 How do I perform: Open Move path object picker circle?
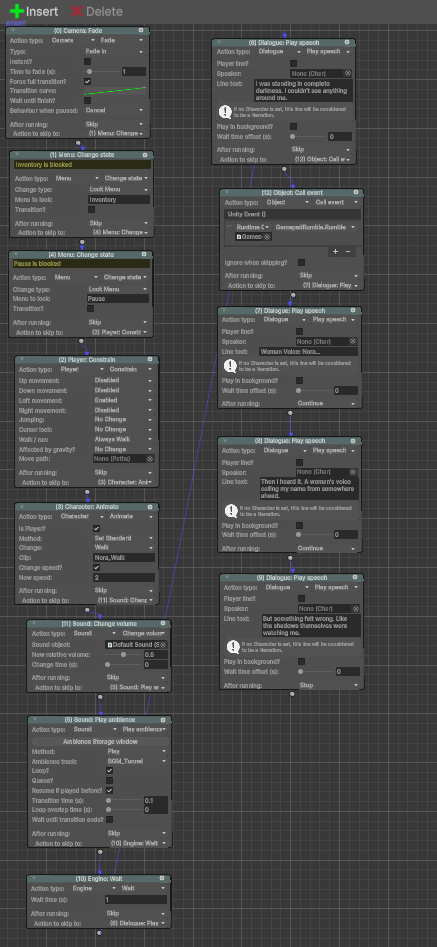click(x=150, y=459)
